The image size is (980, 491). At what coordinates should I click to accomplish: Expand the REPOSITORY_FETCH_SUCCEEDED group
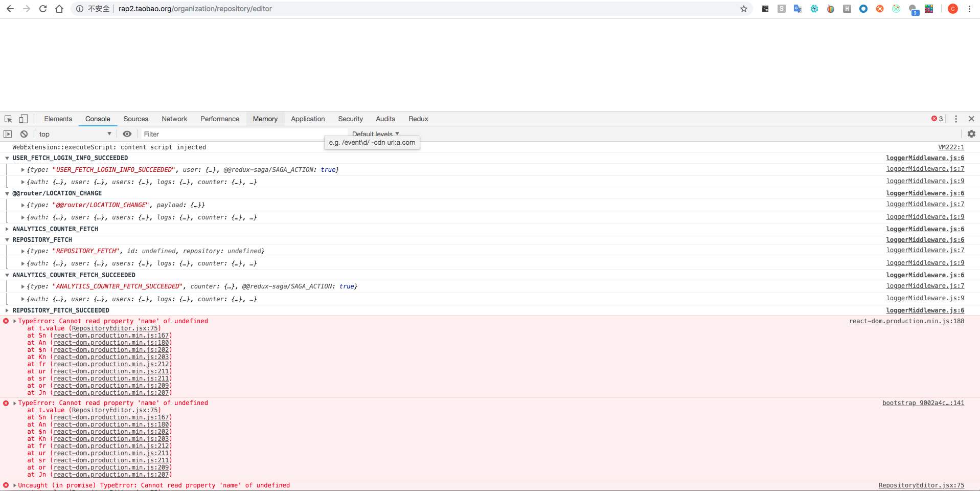tap(7, 310)
